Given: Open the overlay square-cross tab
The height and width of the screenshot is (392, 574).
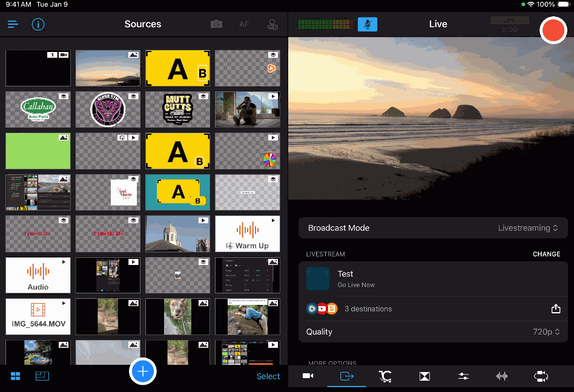Looking at the screenshot, I should coord(424,376).
